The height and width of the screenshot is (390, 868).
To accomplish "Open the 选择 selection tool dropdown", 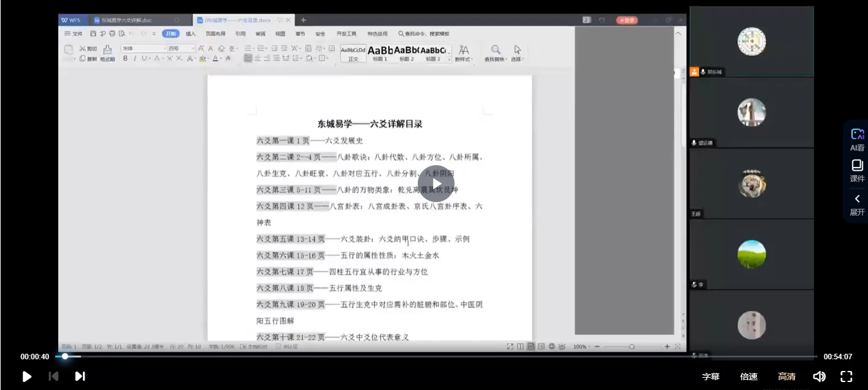I will tap(517, 53).
